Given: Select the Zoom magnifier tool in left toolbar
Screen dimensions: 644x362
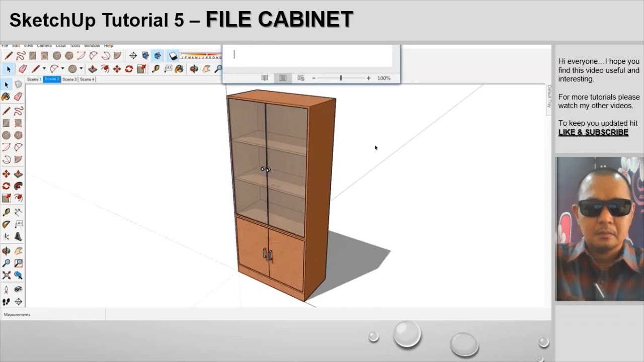Looking at the screenshot, I should pyautogui.click(x=6, y=263).
